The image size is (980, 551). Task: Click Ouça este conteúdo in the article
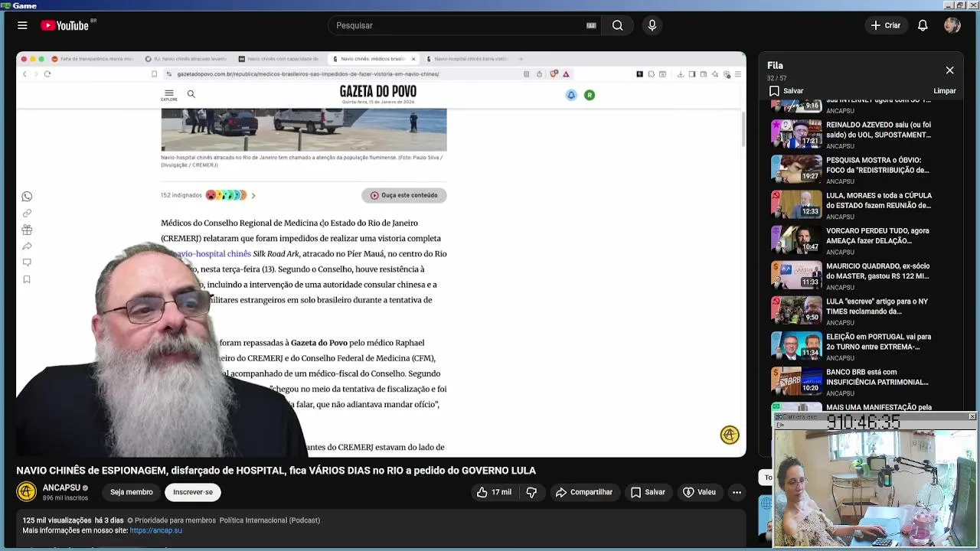coord(404,195)
